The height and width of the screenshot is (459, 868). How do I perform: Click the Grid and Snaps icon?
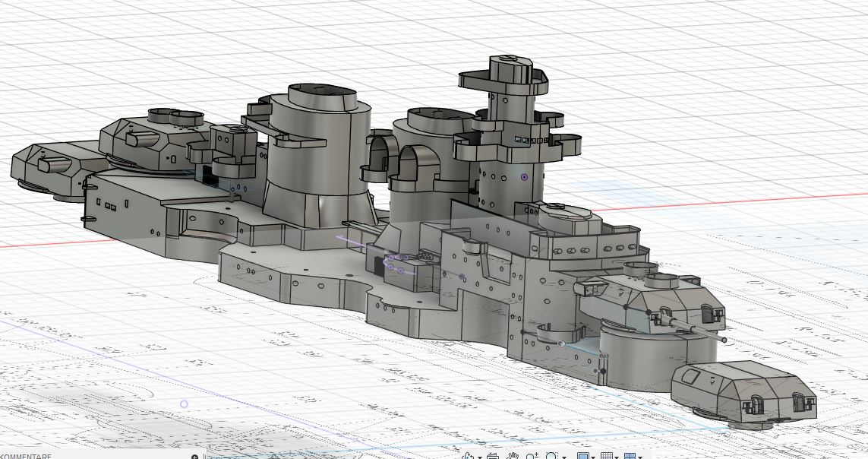pos(607,456)
